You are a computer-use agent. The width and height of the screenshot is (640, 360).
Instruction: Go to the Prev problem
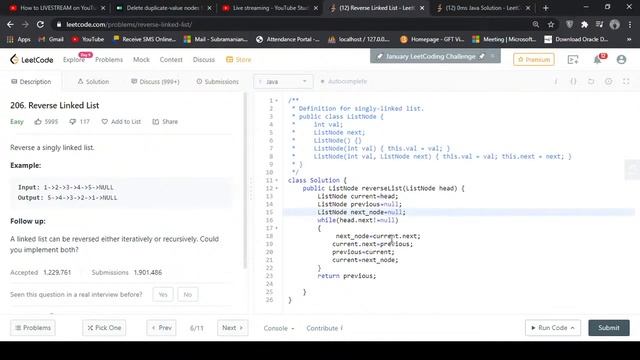point(161,328)
